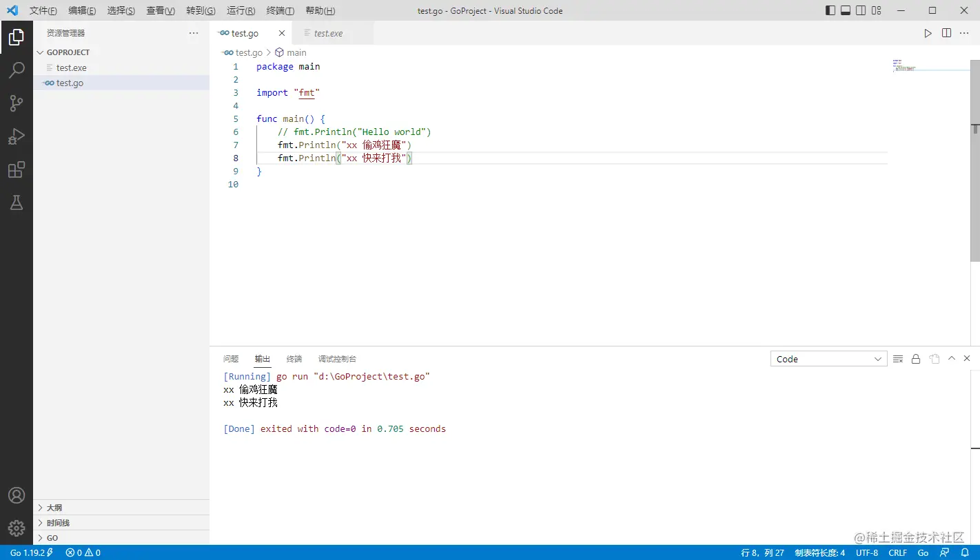The image size is (980, 560).
Task: Switch to the 问题 panel tab
Action: coord(231,359)
